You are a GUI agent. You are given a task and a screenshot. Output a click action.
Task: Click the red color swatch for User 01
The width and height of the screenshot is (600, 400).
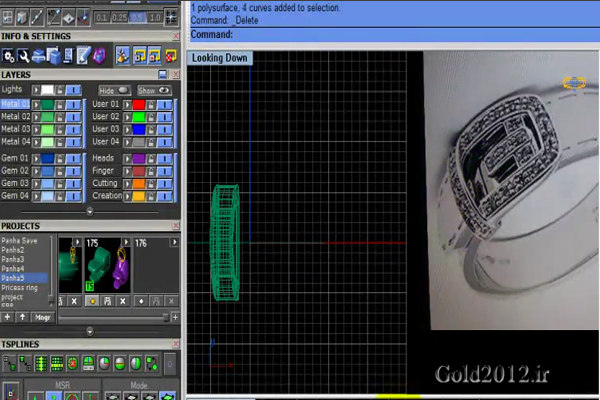click(137, 103)
